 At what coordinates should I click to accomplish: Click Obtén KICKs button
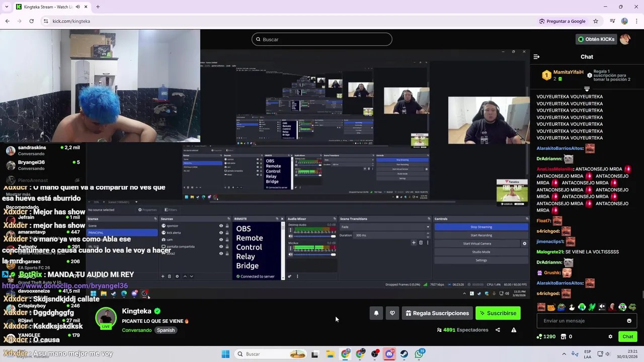tap(596, 39)
